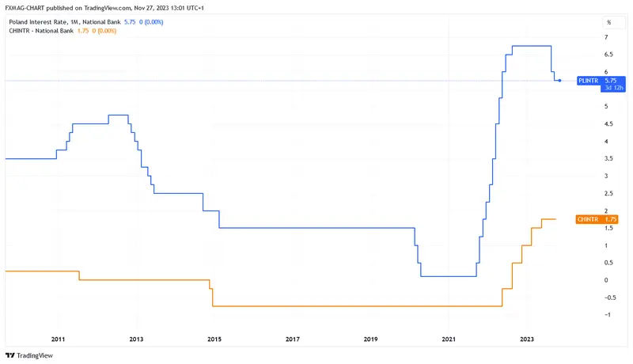Click the TradingView logo icon

[9, 356]
